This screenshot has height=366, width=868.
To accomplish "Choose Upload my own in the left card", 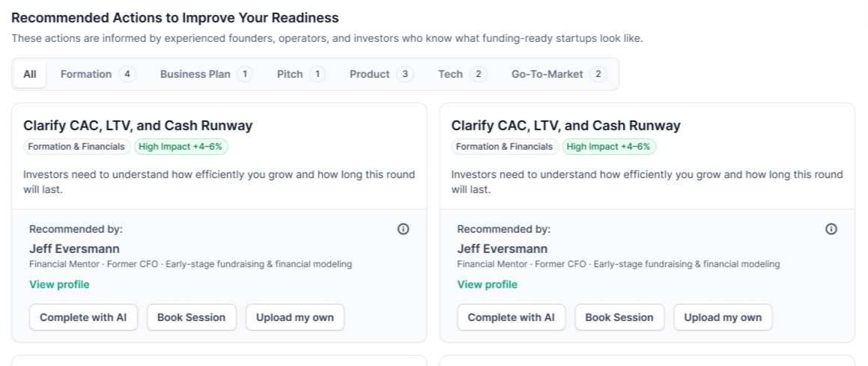I will (294, 317).
